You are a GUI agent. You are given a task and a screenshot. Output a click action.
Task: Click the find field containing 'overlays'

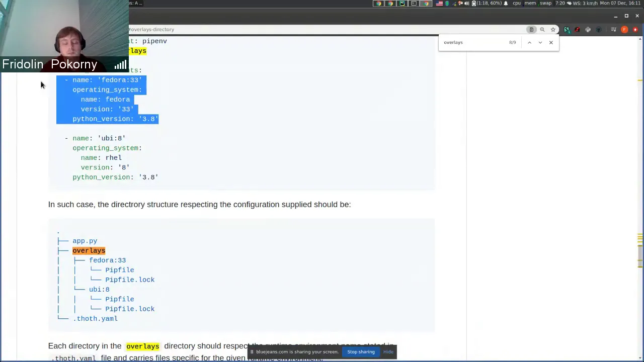click(x=473, y=42)
